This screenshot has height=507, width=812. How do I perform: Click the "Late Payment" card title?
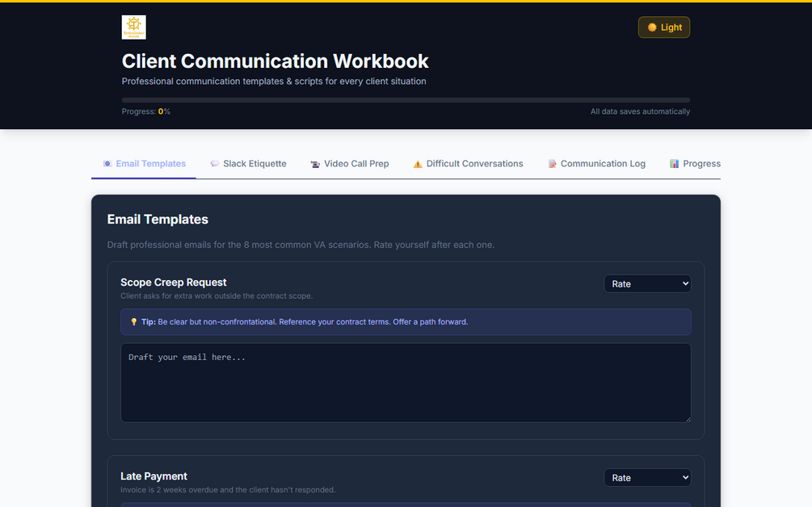pyautogui.click(x=154, y=476)
